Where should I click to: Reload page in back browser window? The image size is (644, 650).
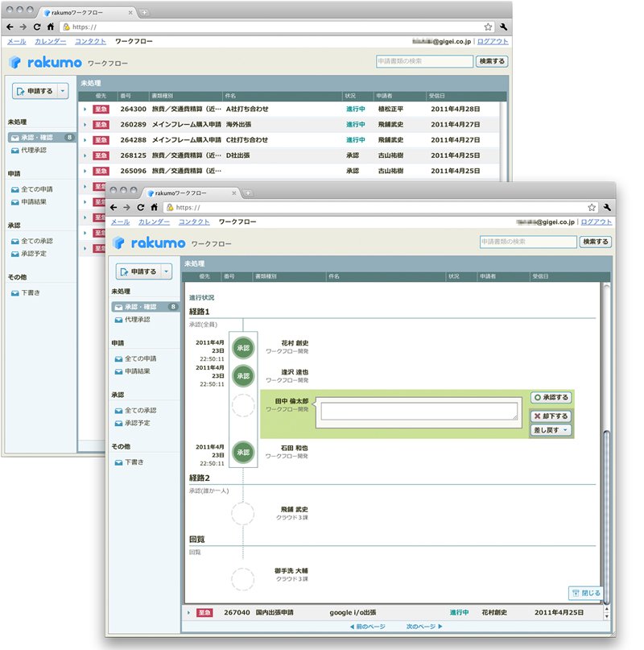(37, 27)
